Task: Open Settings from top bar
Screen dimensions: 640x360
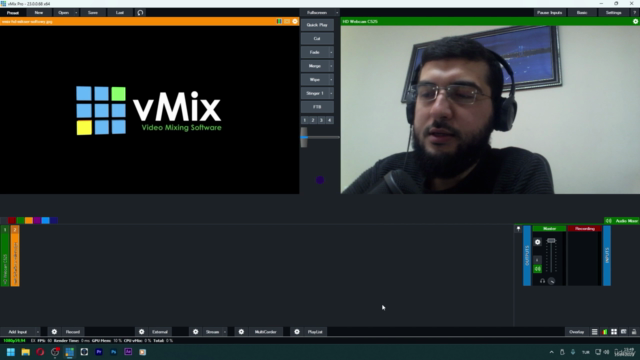Action: click(613, 13)
